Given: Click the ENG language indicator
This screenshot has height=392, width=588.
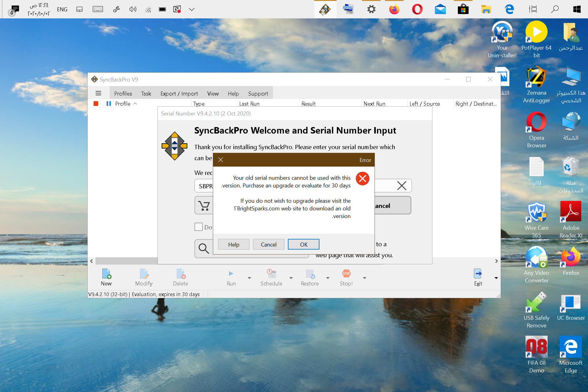Looking at the screenshot, I should 62,9.
